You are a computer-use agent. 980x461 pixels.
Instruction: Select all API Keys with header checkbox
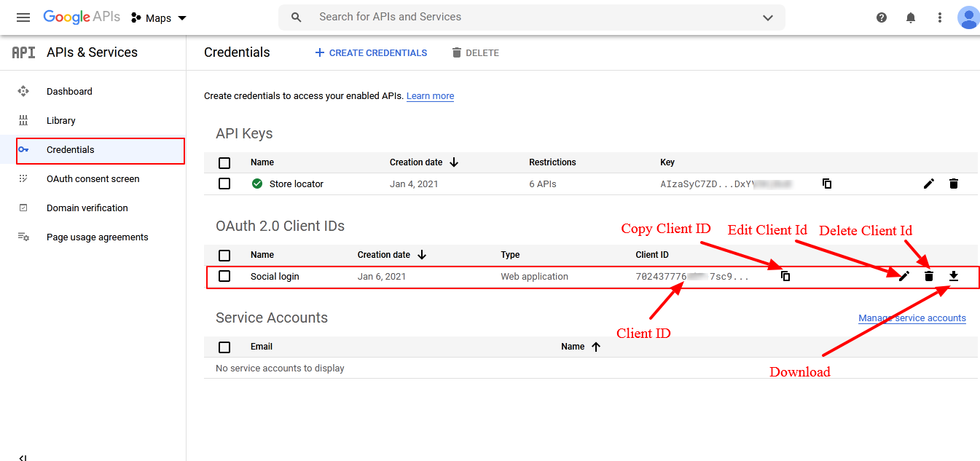tap(224, 163)
